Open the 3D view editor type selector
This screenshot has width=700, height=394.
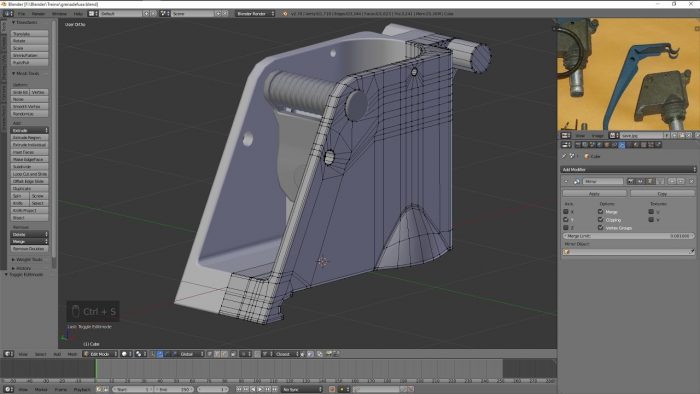(x=9, y=353)
